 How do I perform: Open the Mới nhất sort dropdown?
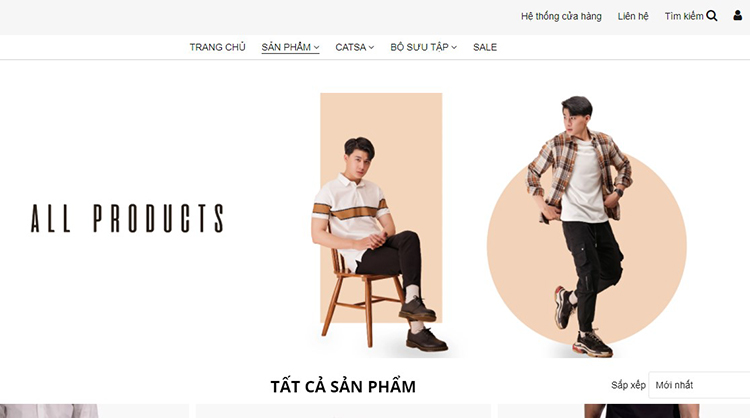click(700, 385)
